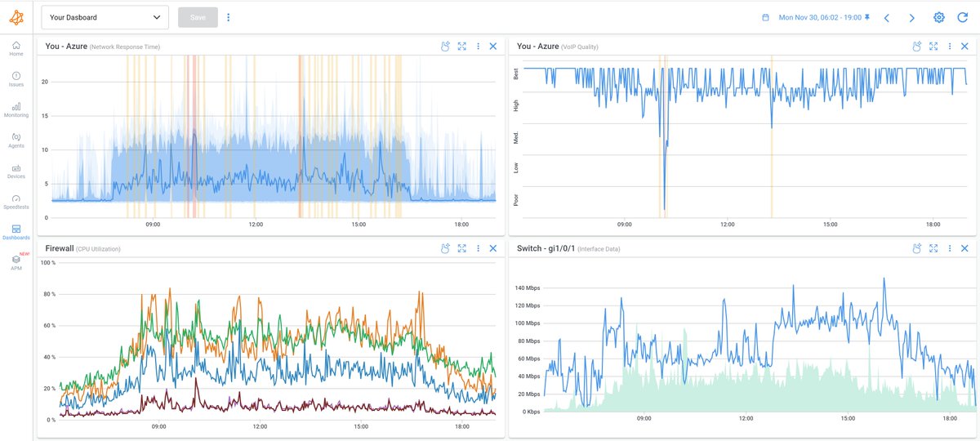Open the Dashboards section
980x441 pixels.
tap(16, 232)
